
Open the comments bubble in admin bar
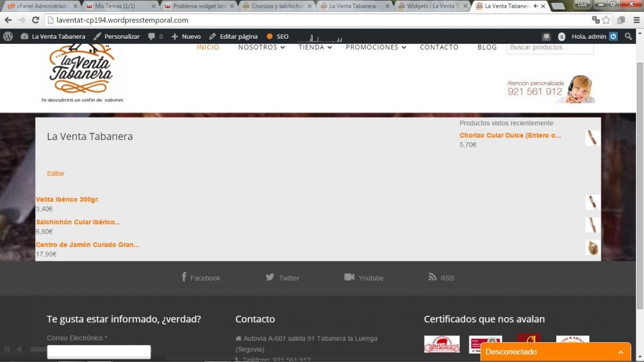[x=155, y=36]
